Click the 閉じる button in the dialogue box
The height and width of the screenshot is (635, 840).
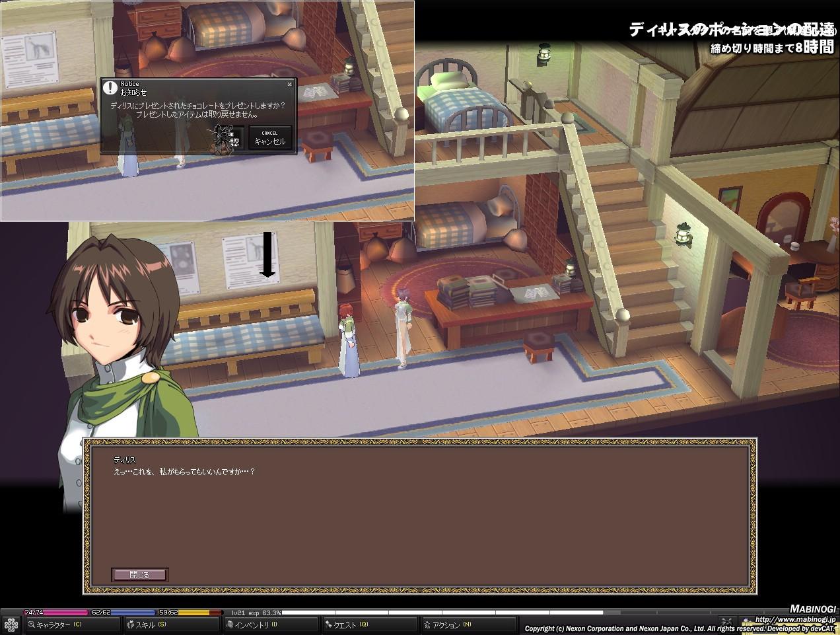140,575
